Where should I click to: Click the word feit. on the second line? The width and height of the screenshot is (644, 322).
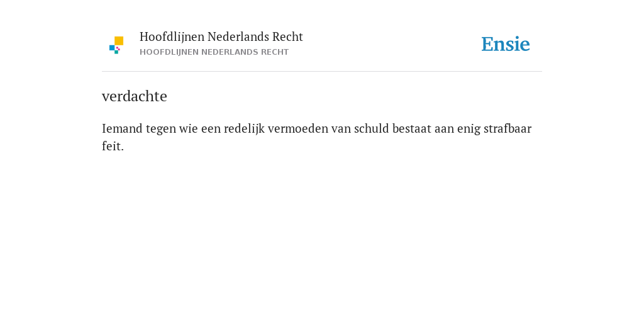pos(113,146)
